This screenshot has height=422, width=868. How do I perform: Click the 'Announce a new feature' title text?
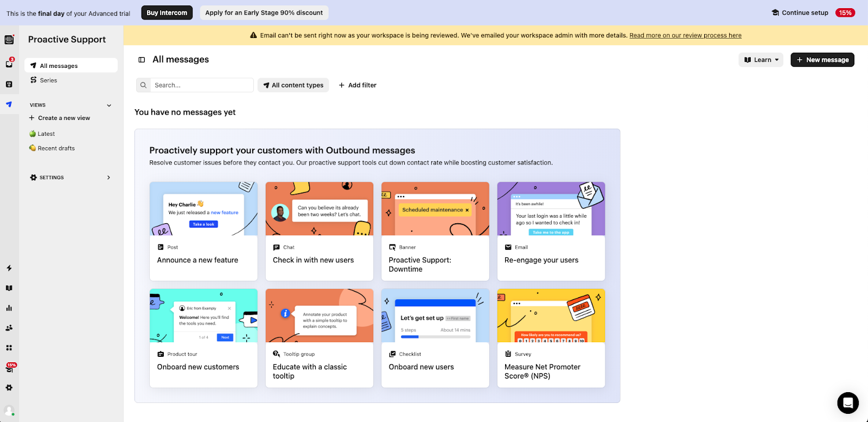[197, 260]
